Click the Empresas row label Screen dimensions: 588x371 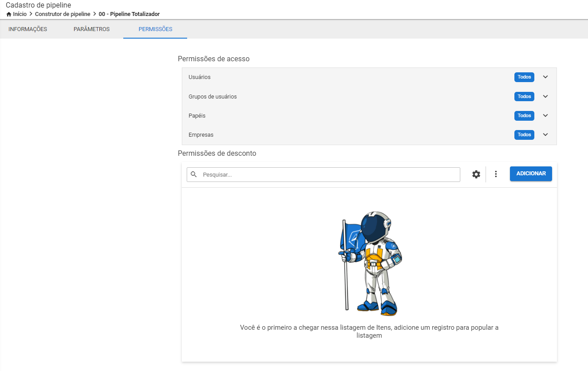[x=201, y=134]
